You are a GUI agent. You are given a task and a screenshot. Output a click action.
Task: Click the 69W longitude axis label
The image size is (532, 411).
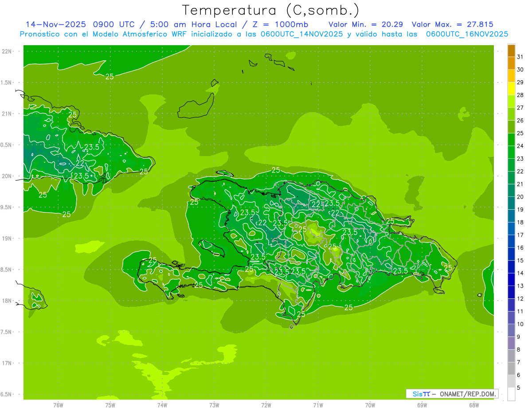pyautogui.click(x=422, y=405)
